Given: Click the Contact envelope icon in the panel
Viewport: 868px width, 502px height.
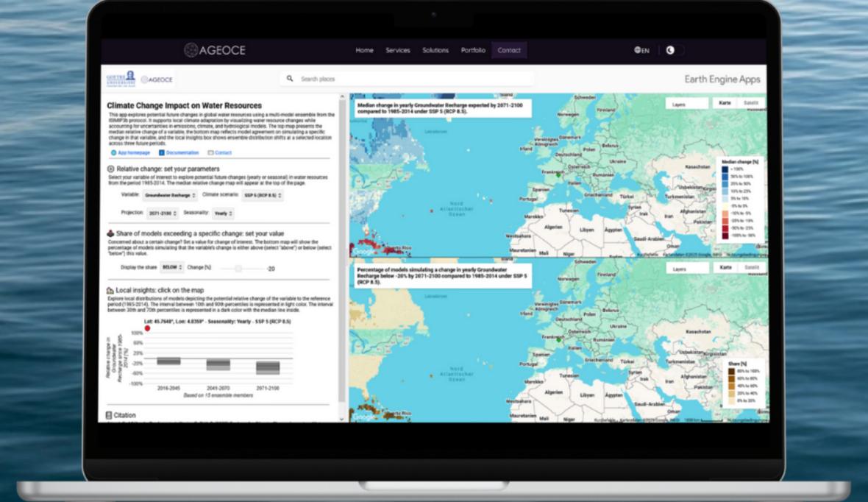Looking at the screenshot, I should [210, 153].
